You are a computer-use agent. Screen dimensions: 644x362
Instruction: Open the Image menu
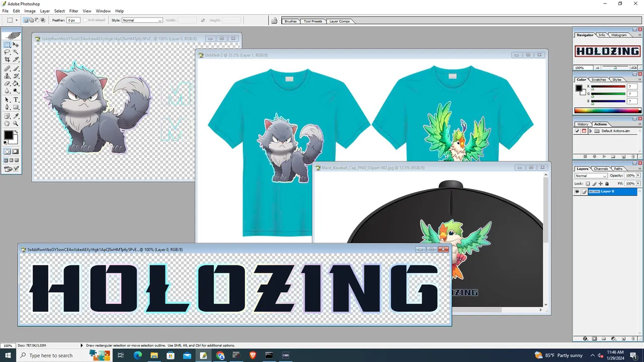30,11
